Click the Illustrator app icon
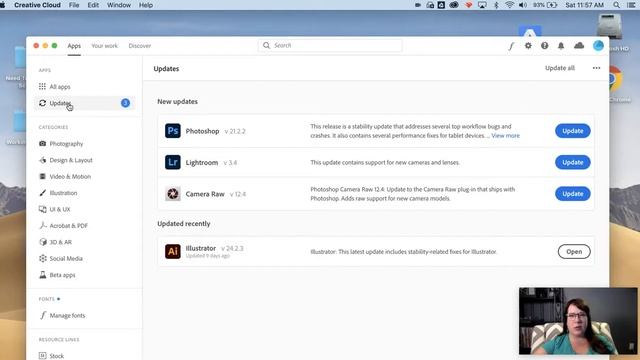 click(173, 251)
